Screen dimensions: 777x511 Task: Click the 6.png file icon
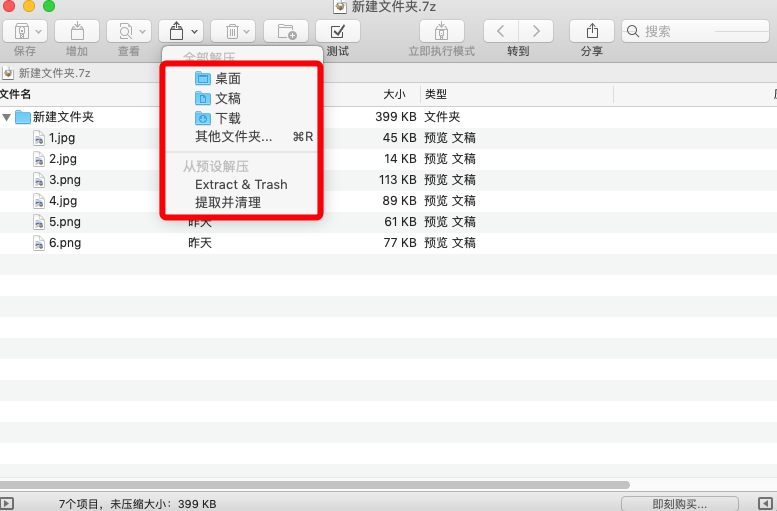click(39, 243)
